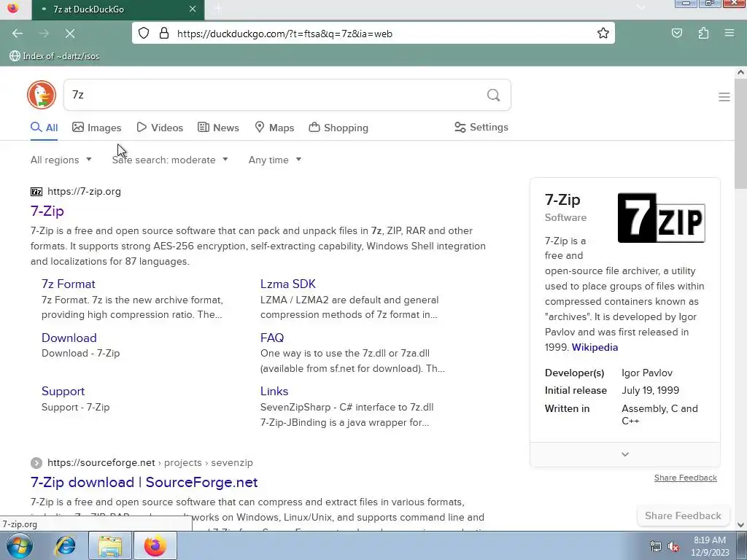This screenshot has height=560, width=747.
Task: Click the https://7-zip.org URL text
Action: point(84,192)
